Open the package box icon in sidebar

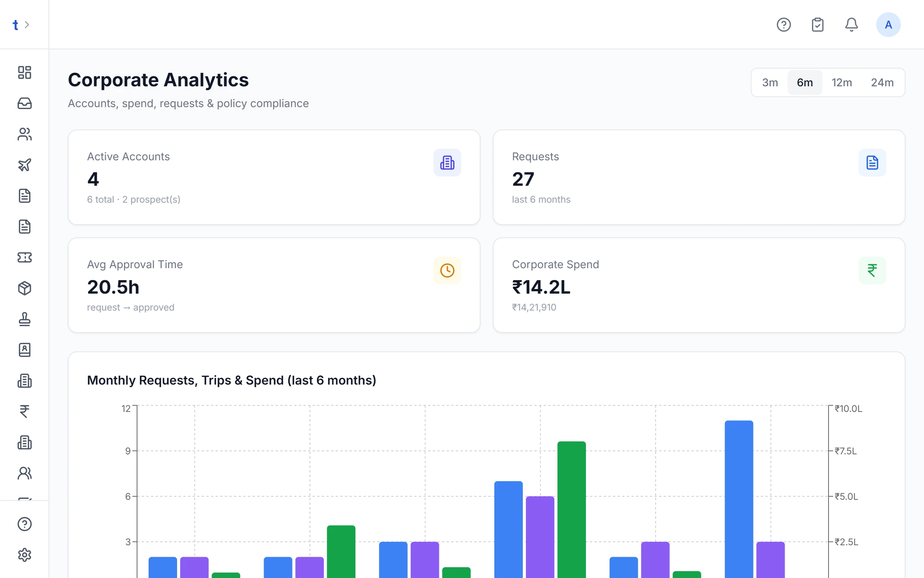(x=25, y=288)
